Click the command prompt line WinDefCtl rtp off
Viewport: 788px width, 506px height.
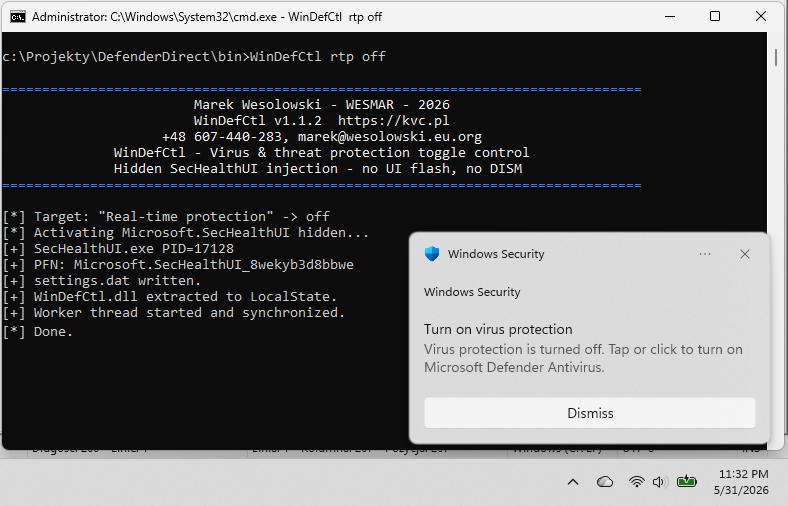[194, 57]
